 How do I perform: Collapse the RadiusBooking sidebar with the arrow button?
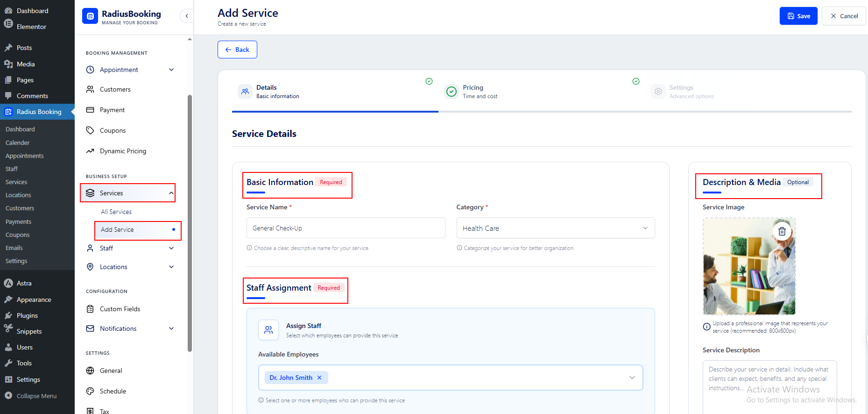pos(187,16)
